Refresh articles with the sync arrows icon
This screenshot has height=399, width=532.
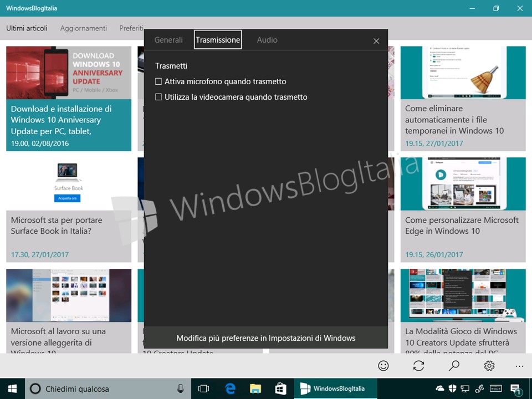coord(419,366)
